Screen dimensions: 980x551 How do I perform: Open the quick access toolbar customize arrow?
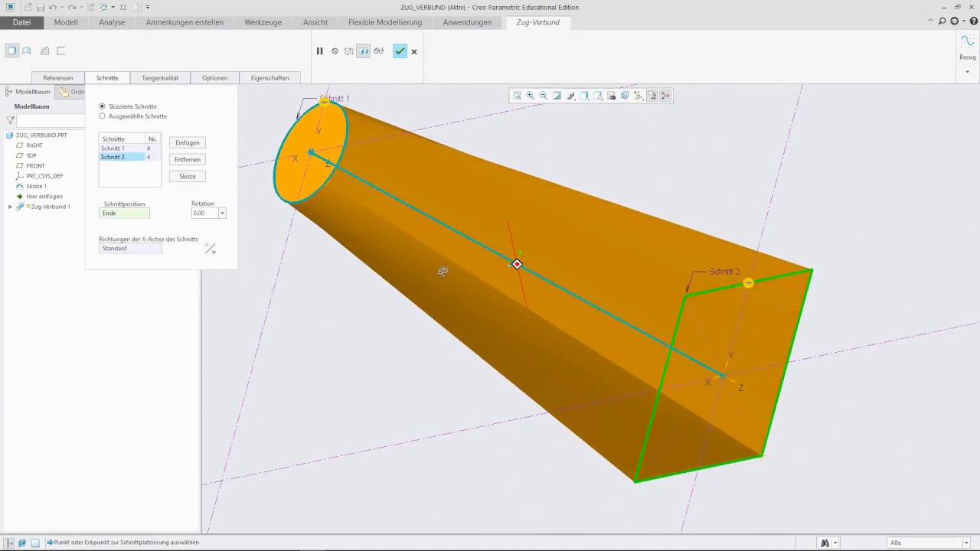click(148, 7)
